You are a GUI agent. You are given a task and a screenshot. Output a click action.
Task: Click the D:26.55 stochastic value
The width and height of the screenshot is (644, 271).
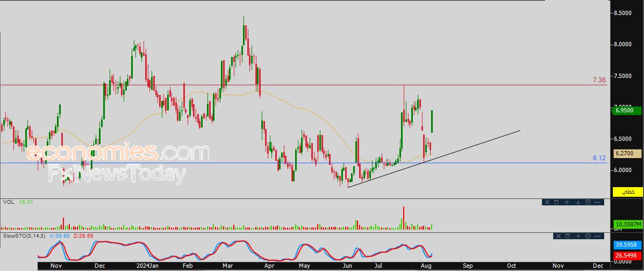click(x=83, y=236)
